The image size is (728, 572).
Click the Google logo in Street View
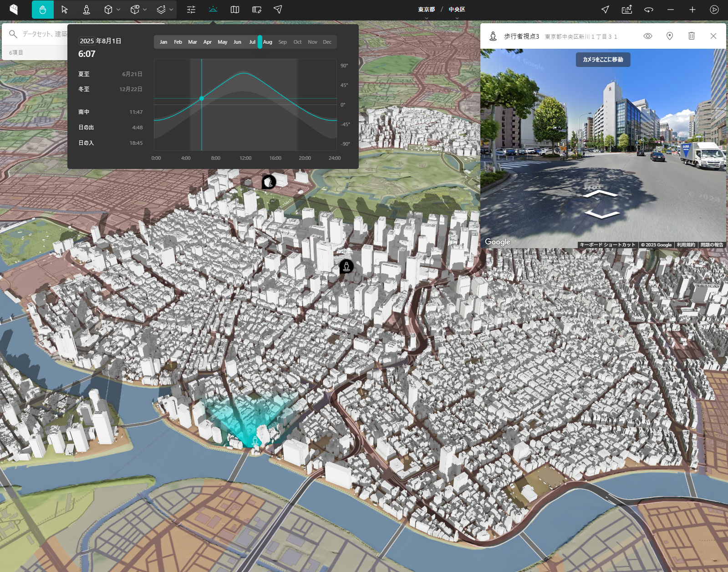click(x=497, y=242)
